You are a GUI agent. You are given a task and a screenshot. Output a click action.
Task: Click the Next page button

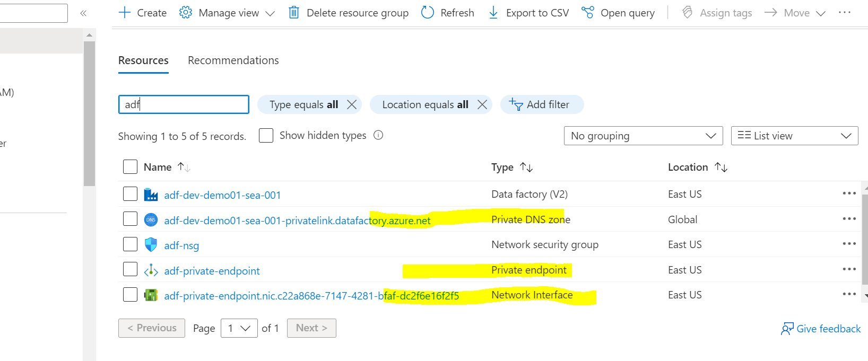coord(311,328)
